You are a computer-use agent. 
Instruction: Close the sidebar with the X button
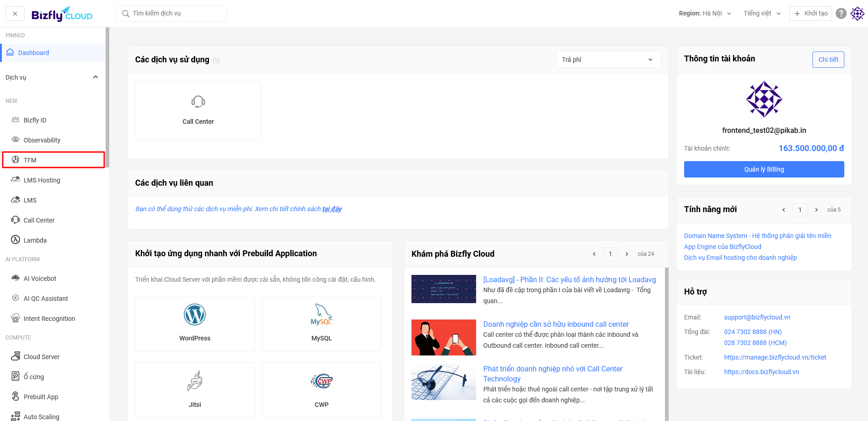point(15,14)
